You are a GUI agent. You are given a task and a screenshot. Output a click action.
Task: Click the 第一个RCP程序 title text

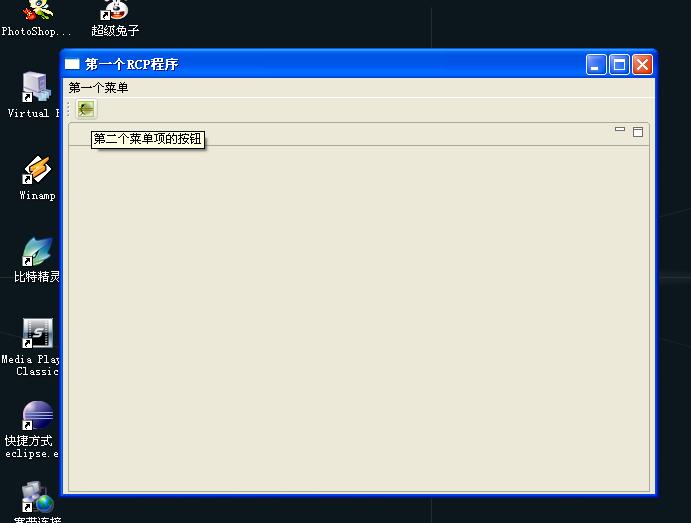tap(132, 64)
